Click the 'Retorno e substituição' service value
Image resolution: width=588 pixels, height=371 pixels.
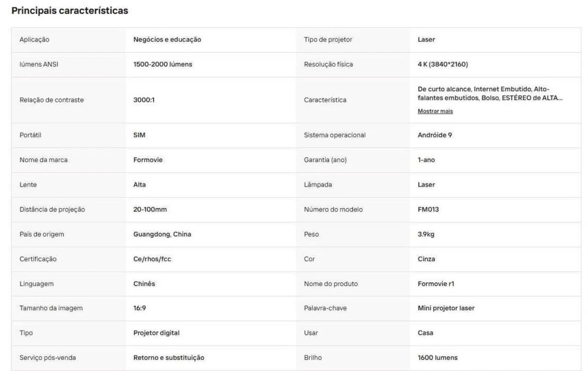(169, 358)
